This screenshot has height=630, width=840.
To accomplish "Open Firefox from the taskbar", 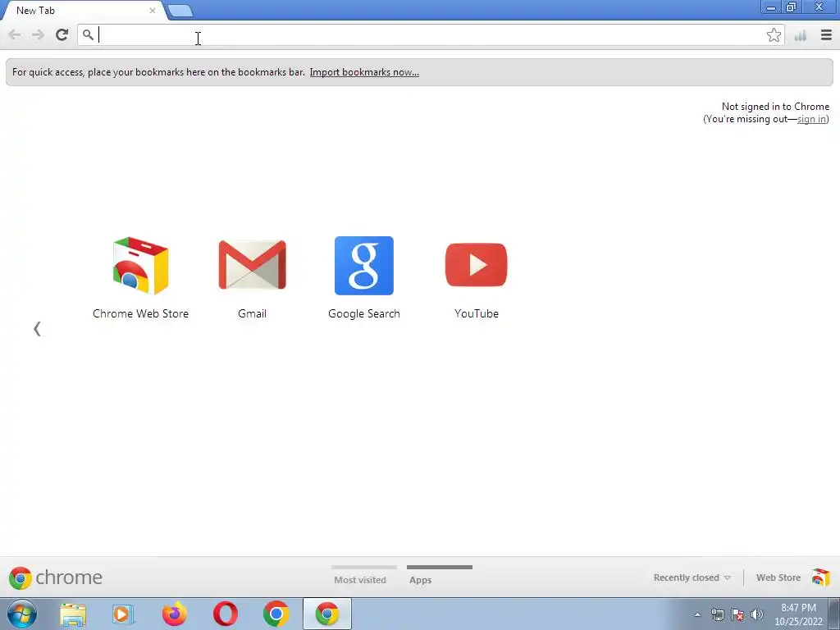I will pos(175,614).
